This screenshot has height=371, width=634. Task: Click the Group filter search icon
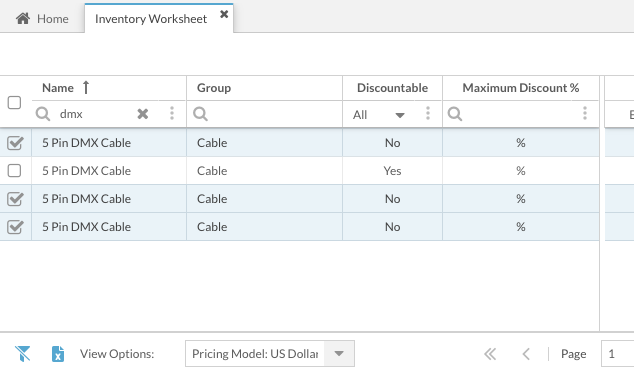[201, 114]
